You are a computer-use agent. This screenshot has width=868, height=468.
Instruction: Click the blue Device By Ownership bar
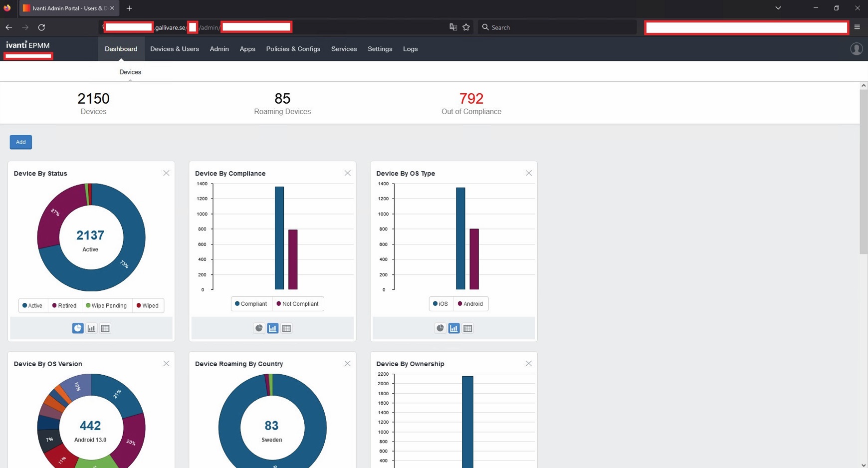pos(467,422)
